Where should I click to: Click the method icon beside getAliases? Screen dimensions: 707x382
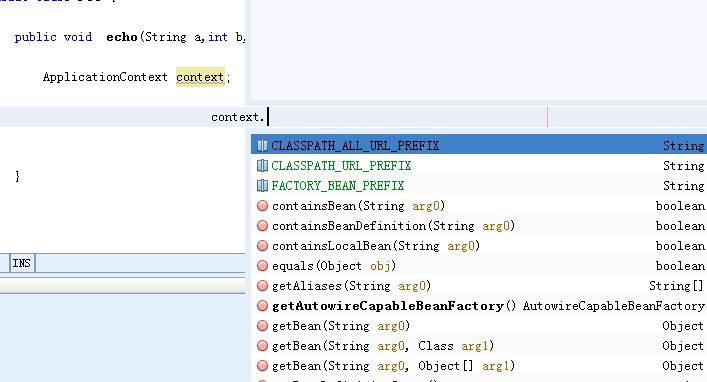[x=262, y=285]
